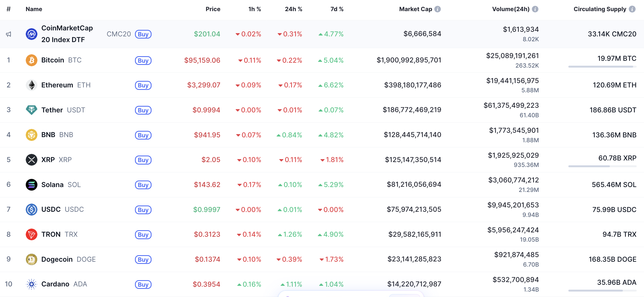The width and height of the screenshot is (644, 297).
Task: Click the Market Cap info icon
Action: [x=437, y=9]
